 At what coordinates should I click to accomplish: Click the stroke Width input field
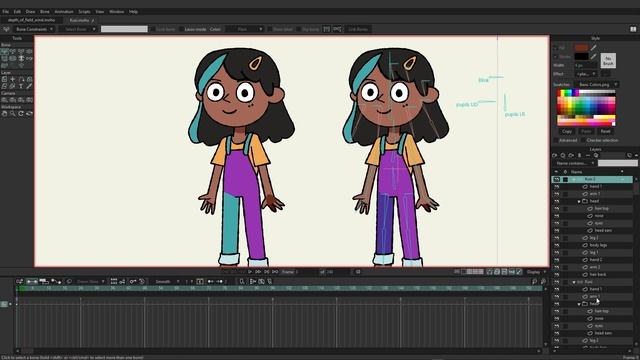click(x=586, y=65)
